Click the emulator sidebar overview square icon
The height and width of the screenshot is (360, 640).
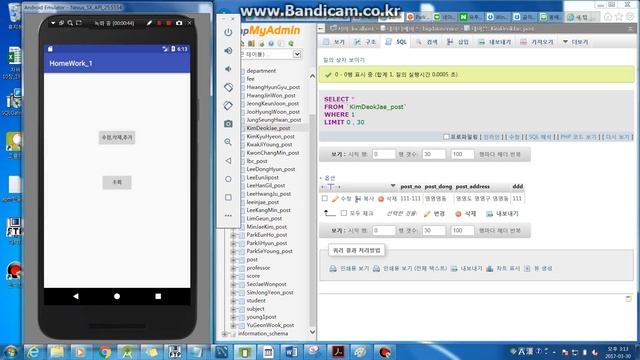[228, 198]
